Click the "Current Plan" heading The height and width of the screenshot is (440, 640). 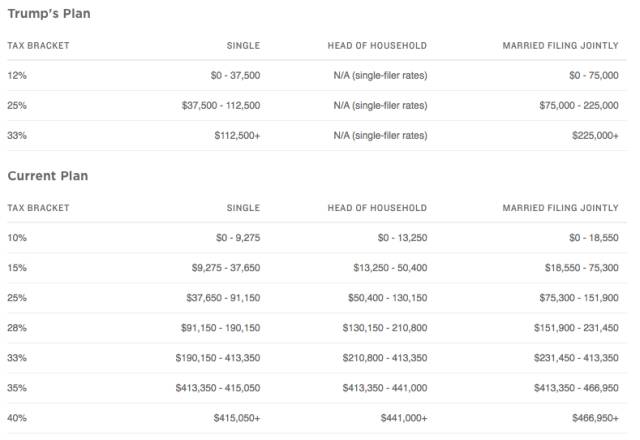pos(48,176)
